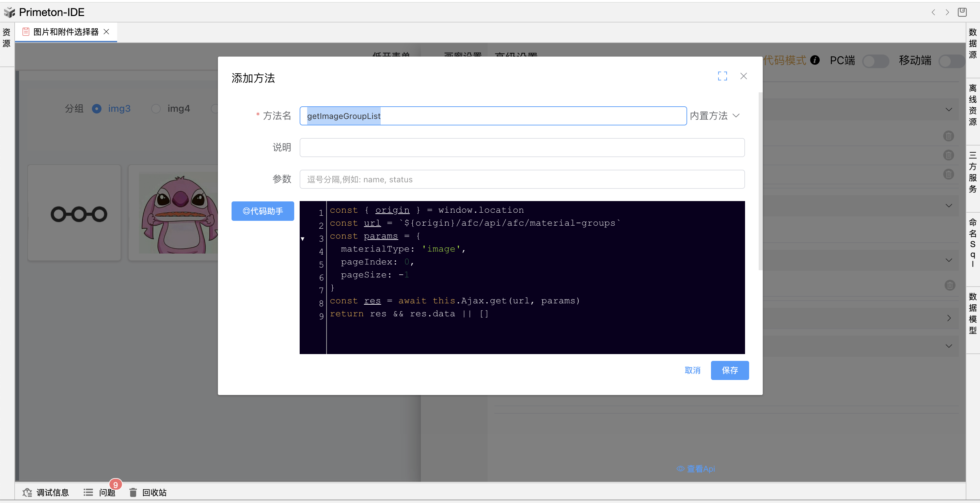980x503 pixels.
Task: Navigate forward with the right arrow icon
Action: tap(947, 12)
